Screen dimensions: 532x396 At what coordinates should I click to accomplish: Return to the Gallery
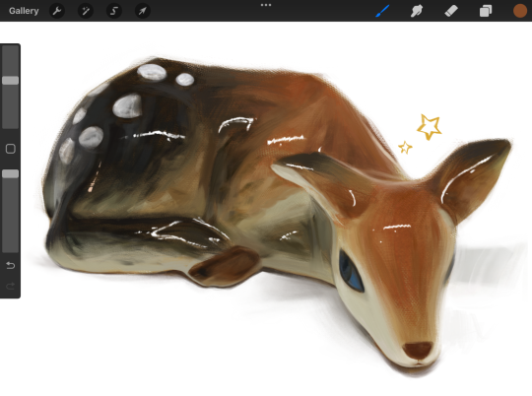(24, 11)
